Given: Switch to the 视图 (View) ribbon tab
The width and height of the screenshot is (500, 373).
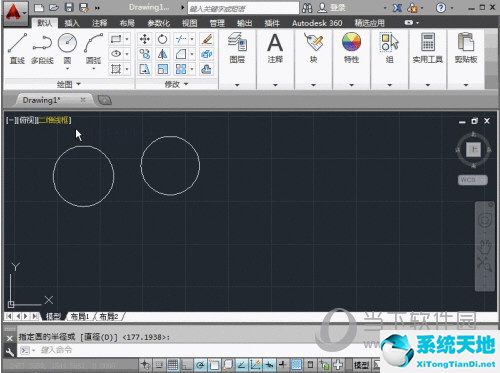Looking at the screenshot, I should pyautogui.click(x=189, y=23).
